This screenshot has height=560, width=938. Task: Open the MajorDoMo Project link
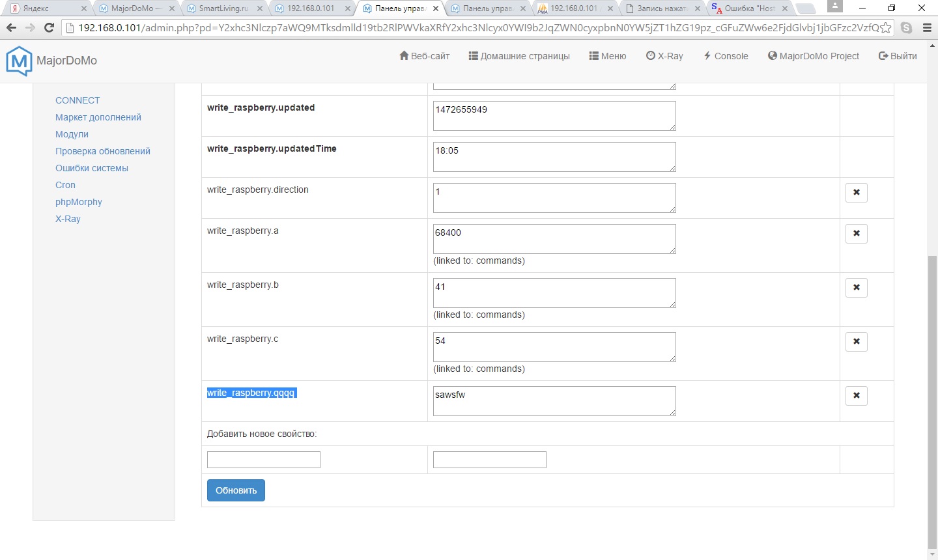click(814, 56)
